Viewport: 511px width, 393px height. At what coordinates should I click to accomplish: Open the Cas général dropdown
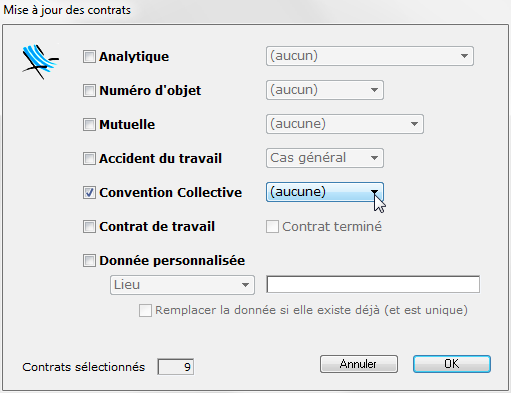tap(325, 158)
